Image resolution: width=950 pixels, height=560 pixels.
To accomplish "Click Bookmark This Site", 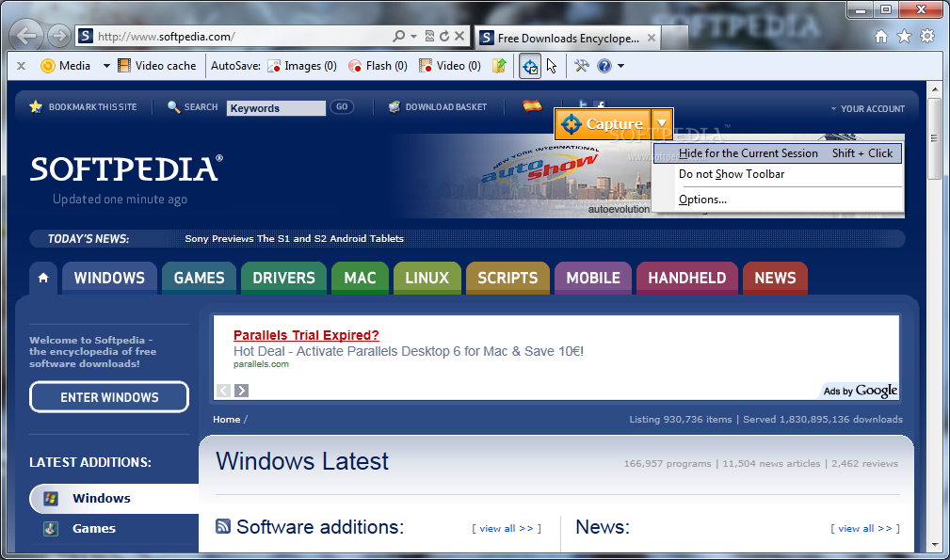I will coord(83,107).
